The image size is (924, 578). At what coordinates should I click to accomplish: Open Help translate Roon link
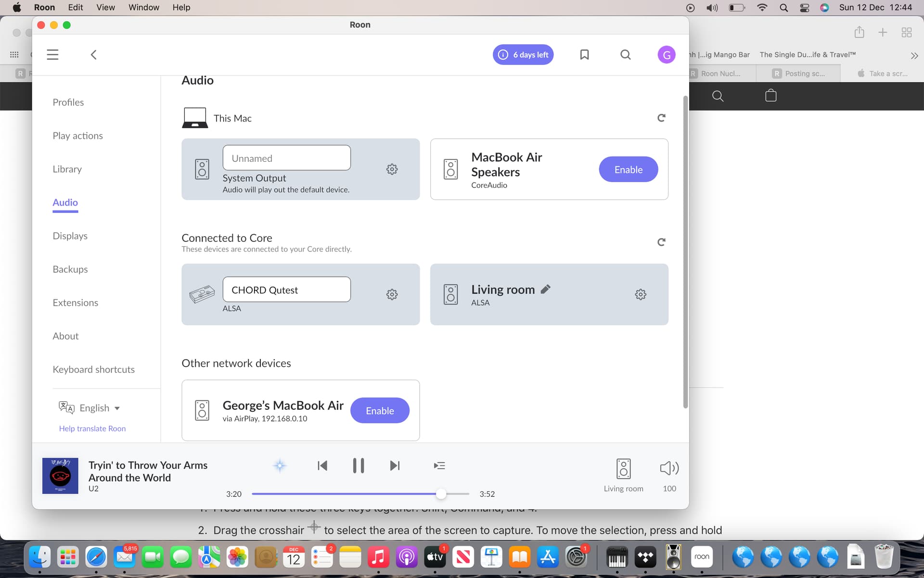coord(92,429)
